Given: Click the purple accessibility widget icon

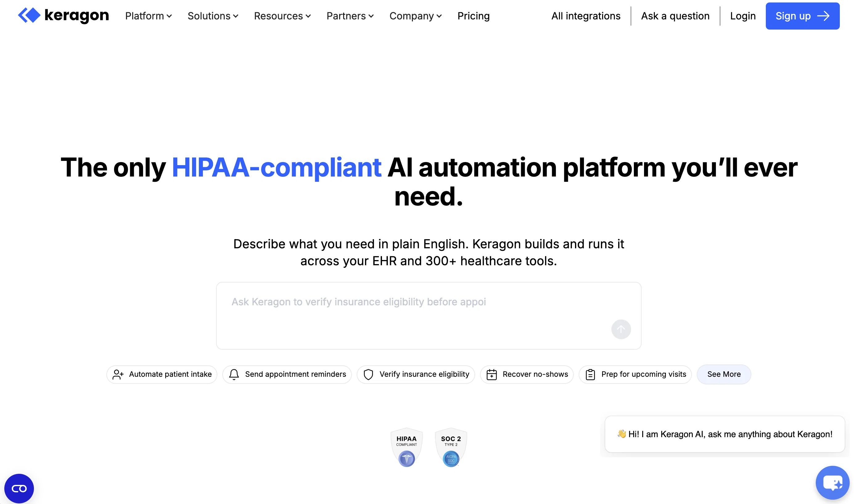Looking at the screenshot, I should point(19,488).
